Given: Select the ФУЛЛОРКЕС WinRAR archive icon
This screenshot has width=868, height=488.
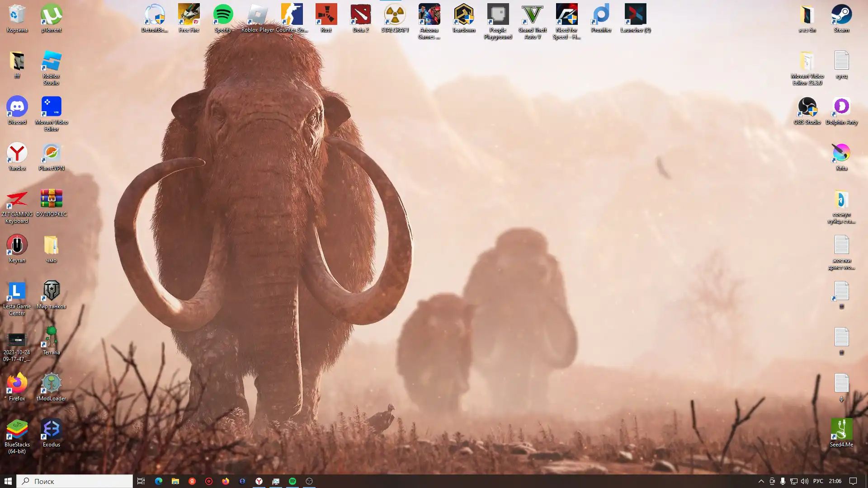Looking at the screenshot, I should [x=51, y=203].
